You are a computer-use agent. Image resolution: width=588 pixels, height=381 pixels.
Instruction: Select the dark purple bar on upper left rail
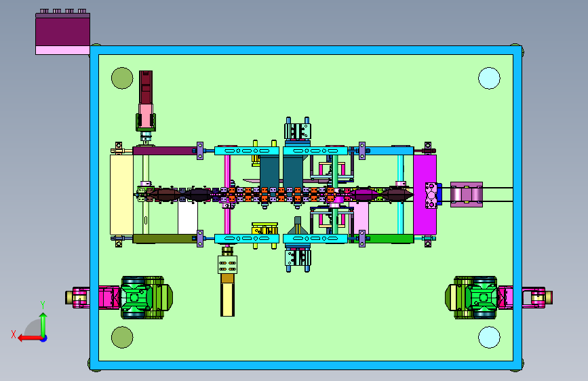164,151
